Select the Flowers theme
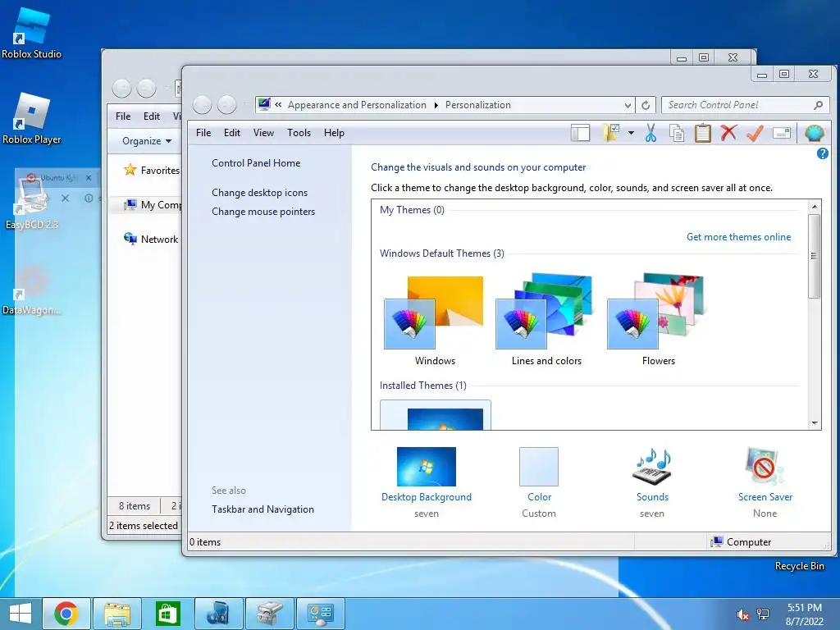This screenshot has height=630, width=840. [659, 320]
